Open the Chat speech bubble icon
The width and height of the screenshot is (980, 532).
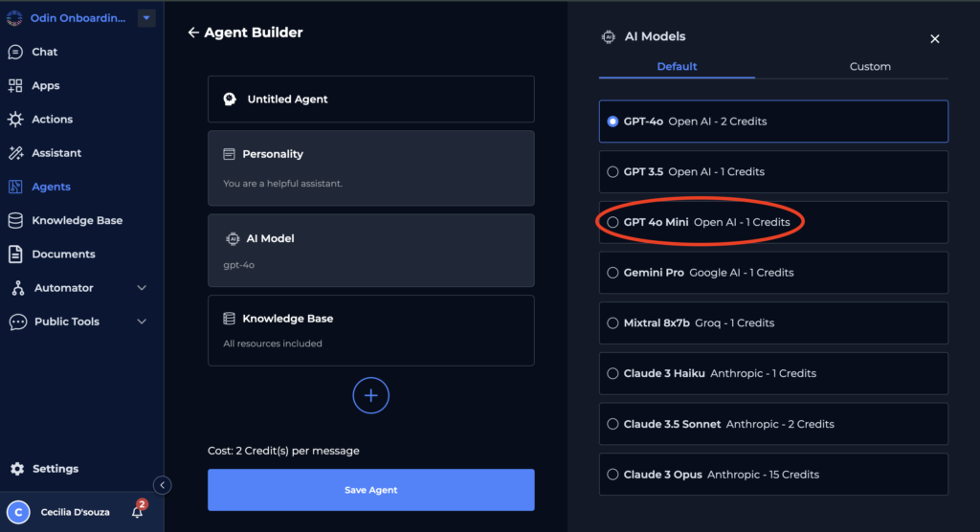[15, 52]
